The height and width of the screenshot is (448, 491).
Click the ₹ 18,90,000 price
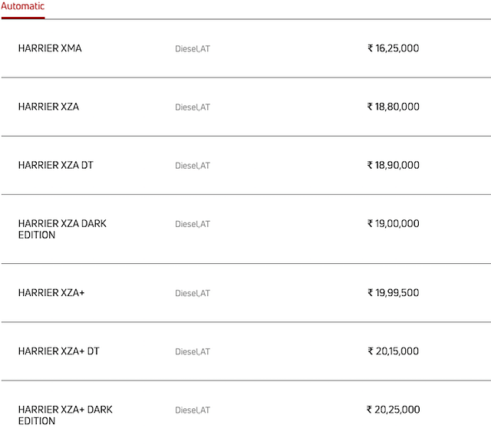[x=394, y=165]
